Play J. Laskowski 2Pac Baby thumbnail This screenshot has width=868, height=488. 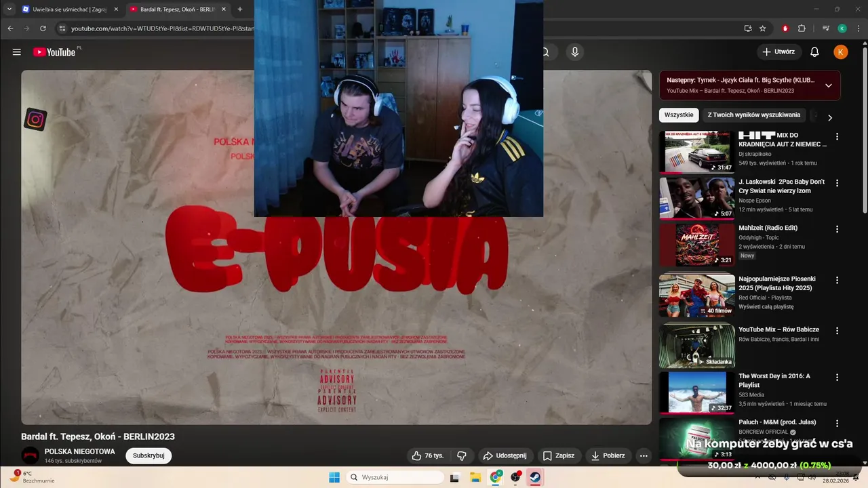[x=697, y=199]
